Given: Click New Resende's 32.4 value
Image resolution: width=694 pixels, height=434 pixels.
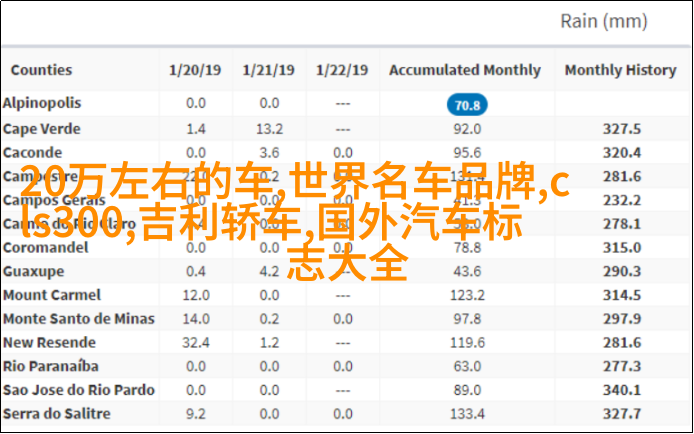Looking at the screenshot, I should [196, 342].
